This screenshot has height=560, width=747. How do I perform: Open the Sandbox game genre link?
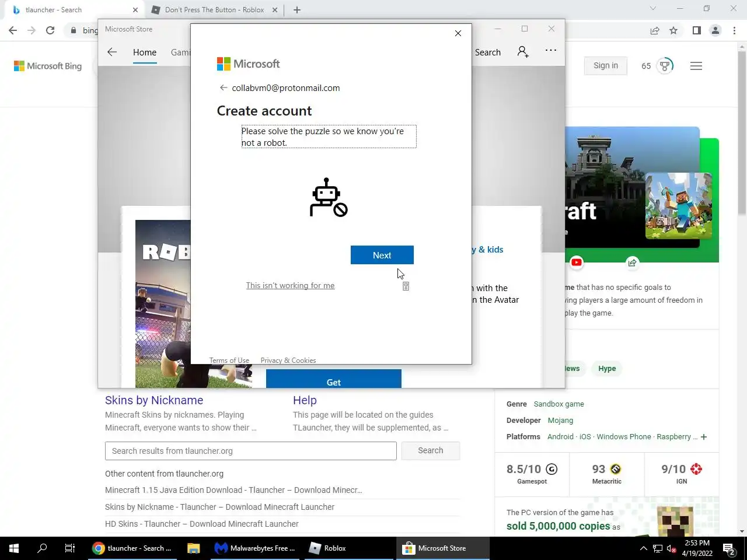coord(558,404)
